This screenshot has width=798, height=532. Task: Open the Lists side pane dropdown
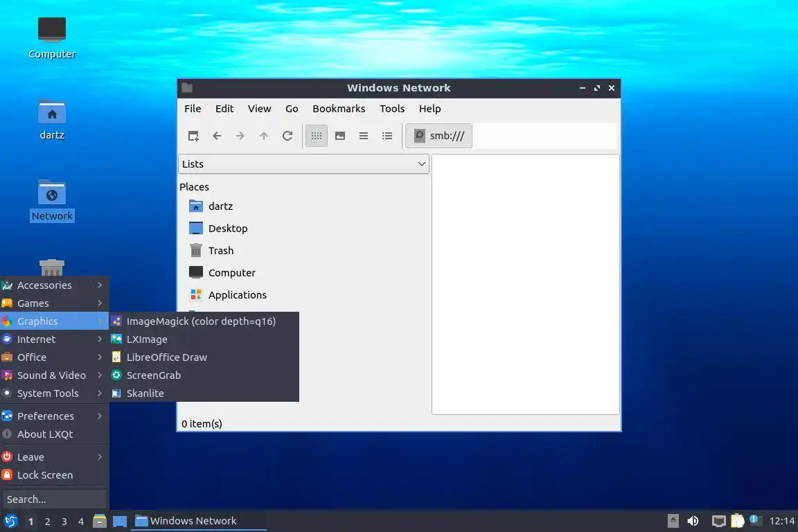304,164
